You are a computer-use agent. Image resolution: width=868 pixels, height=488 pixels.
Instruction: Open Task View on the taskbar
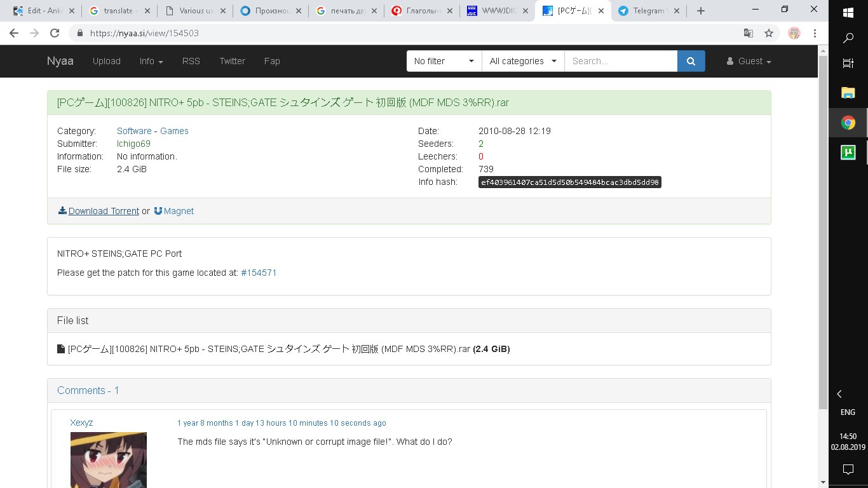[848, 64]
